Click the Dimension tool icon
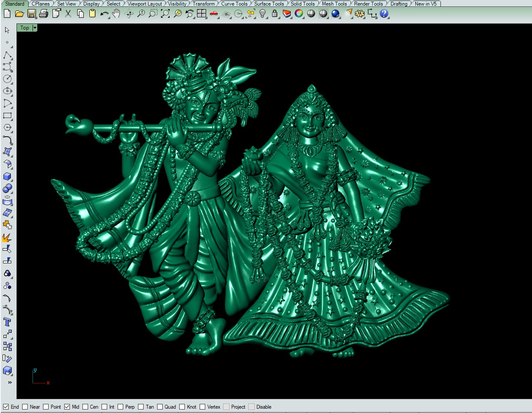This screenshot has height=413, width=532. pos(372,13)
